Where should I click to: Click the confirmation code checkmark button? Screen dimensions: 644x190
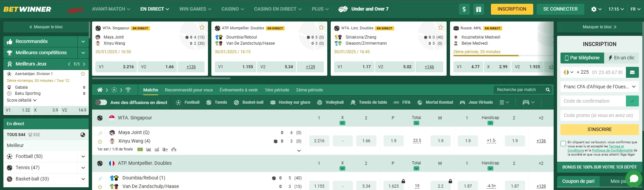coord(632,101)
